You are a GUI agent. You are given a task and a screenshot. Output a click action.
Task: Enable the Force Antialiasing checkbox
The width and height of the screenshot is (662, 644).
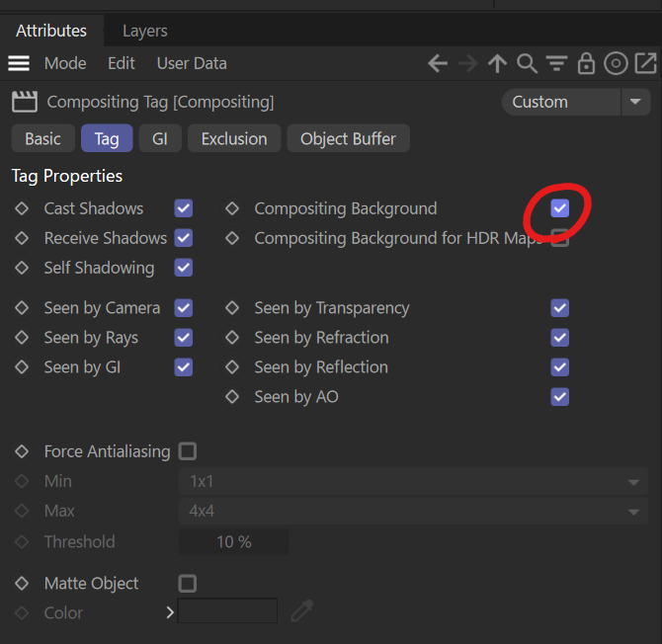pyautogui.click(x=188, y=451)
